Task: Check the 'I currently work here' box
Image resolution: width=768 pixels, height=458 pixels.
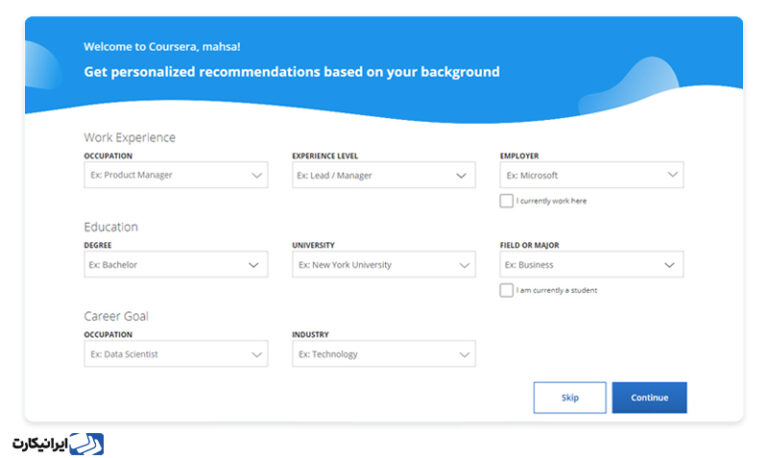Action: pos(506,201)
